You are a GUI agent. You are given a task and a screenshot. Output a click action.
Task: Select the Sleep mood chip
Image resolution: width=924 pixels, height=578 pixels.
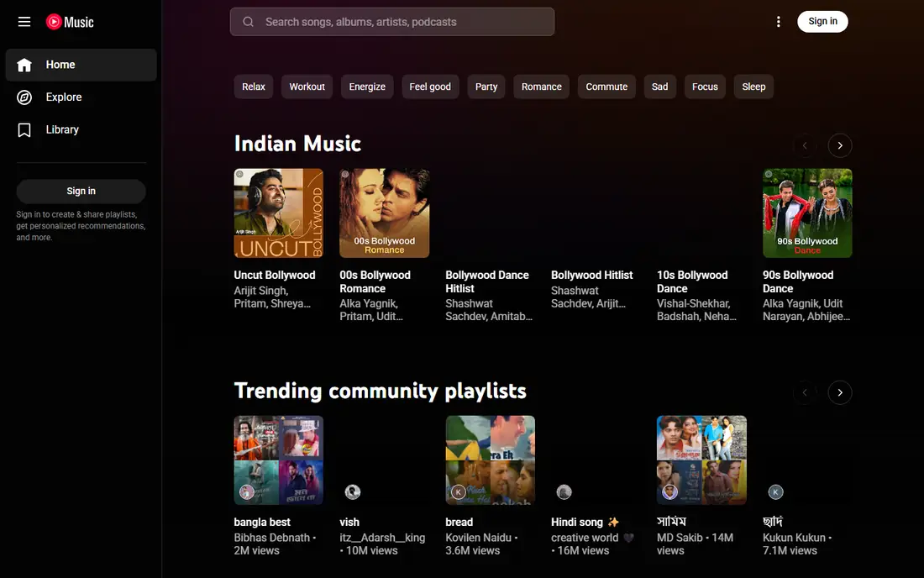click(753, 87)
